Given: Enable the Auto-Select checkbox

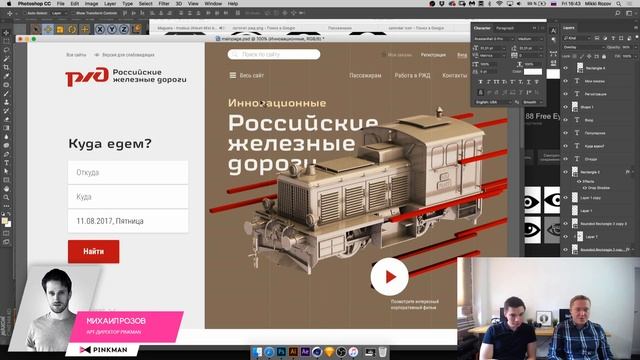Looking at the screenshot, I should pos(25,13).
